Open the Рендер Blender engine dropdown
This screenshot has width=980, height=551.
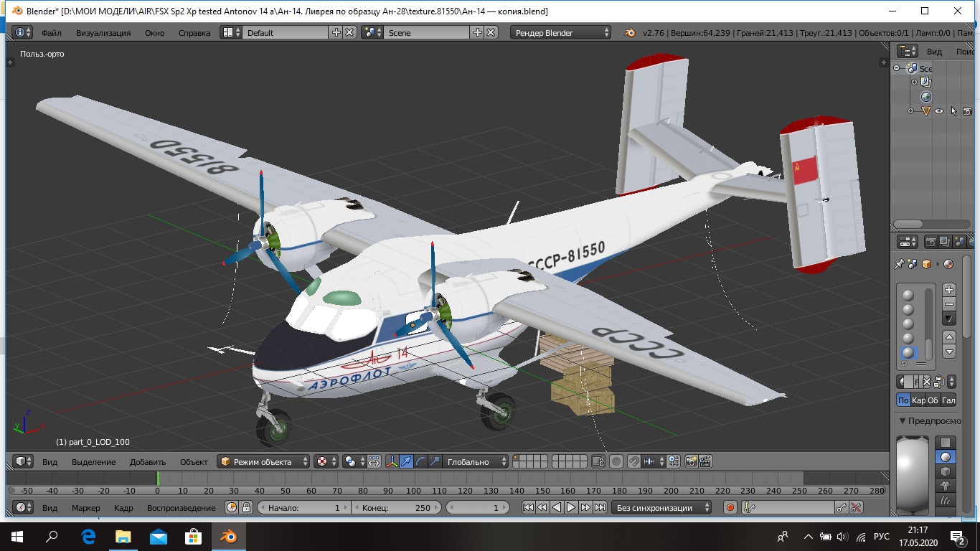[x=561, y=33]
